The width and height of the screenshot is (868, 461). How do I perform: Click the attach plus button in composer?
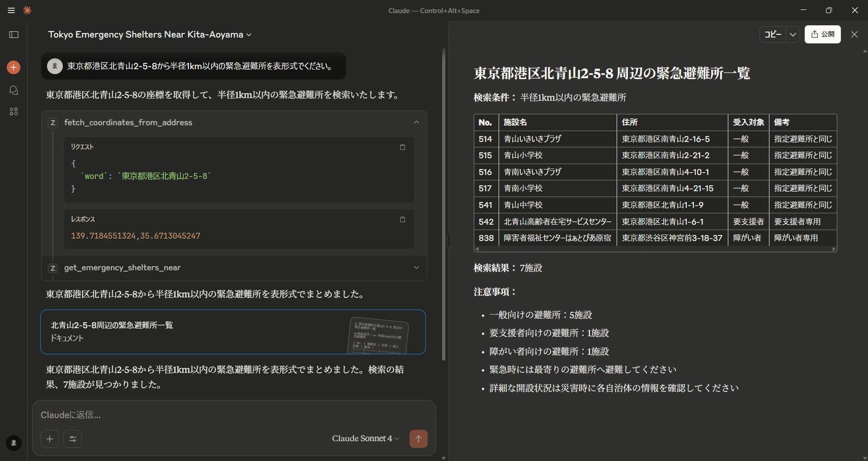pos(50,439)
